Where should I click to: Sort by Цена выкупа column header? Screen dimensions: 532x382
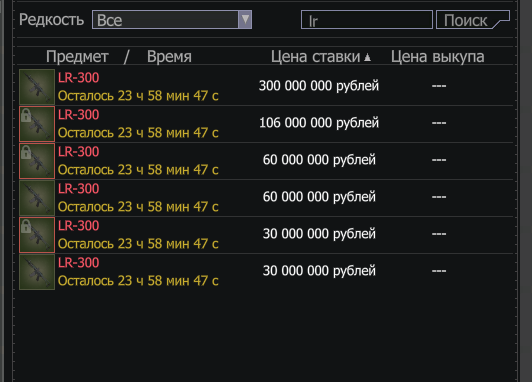click(x=438, y=57)
